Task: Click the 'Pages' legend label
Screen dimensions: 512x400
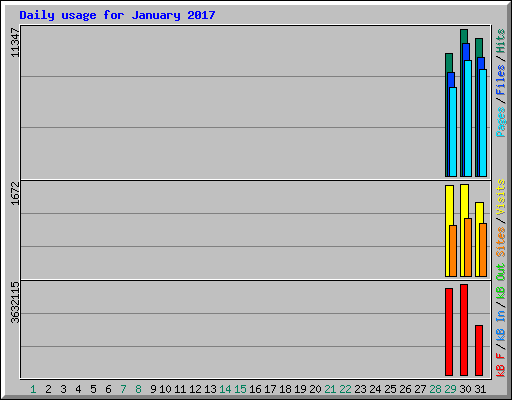Action: (x=501, y=122)
